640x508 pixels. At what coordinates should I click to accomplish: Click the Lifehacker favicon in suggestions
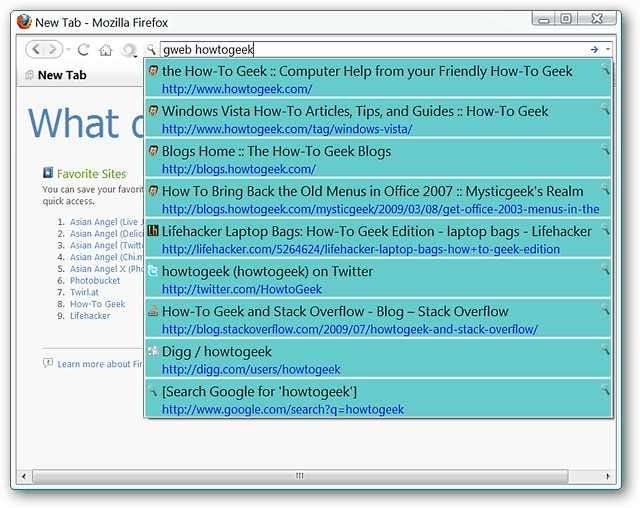coord(153,231)
